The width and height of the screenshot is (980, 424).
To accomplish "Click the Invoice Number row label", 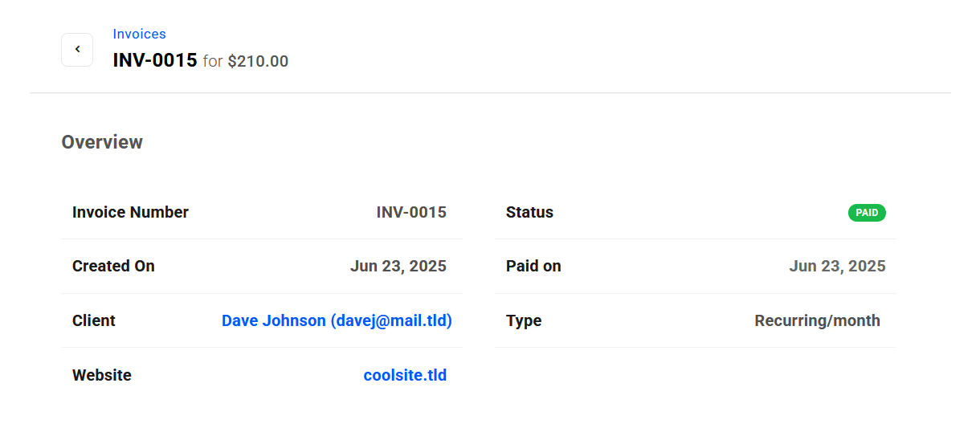I will click(130, 212).
